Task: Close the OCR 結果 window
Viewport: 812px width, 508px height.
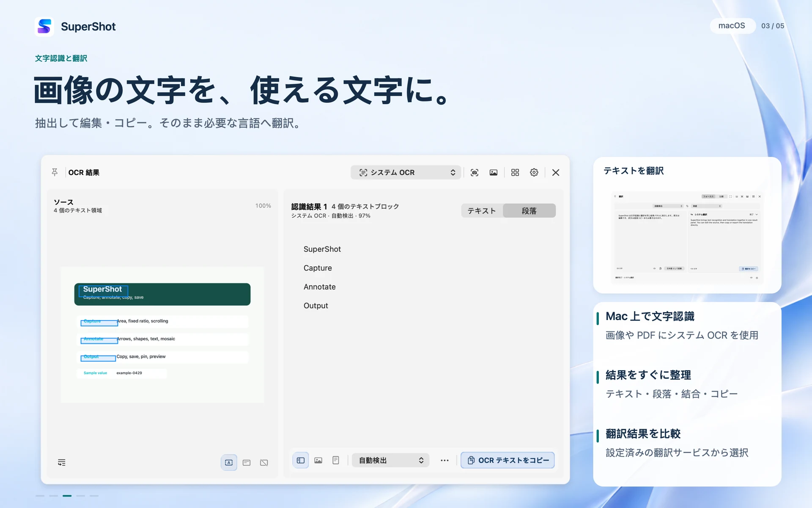Action: [556, 172]
